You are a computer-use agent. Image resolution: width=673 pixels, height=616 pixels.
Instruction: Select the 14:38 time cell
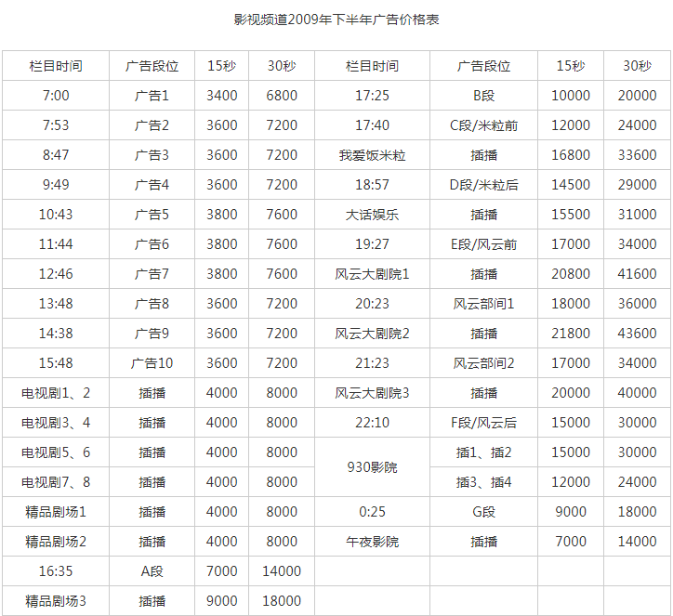pyautogui.click(x=56, y=333)
